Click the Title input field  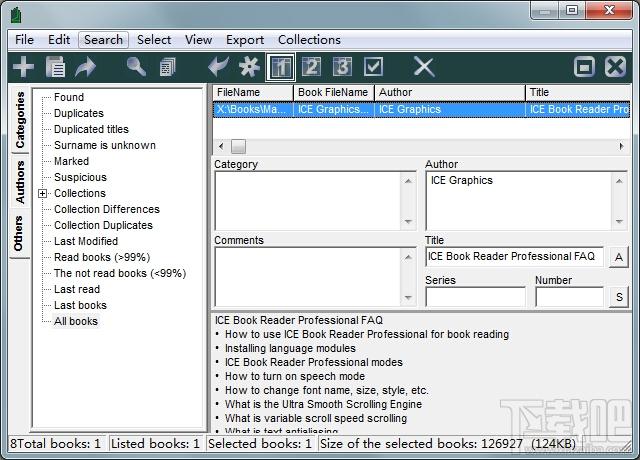514,257
